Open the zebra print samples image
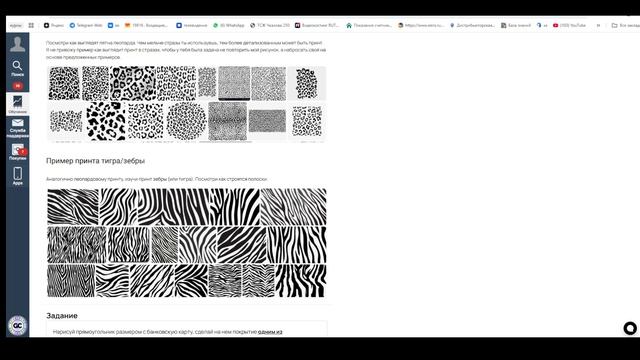Image resolution: width=640 pixels, height=360 pixels. point(187,242)
